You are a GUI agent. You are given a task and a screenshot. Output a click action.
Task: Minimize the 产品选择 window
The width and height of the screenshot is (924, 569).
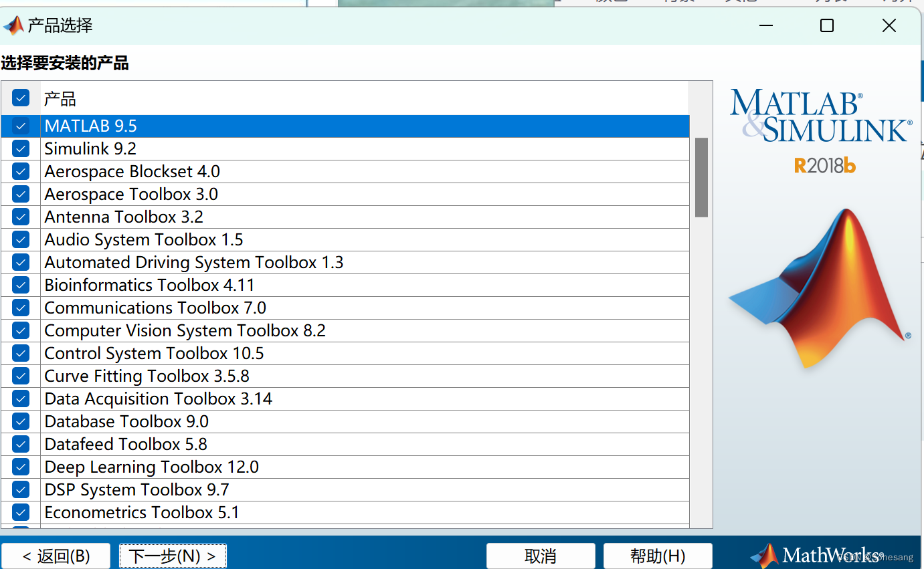pyautogui.click(x=767, y=25)
